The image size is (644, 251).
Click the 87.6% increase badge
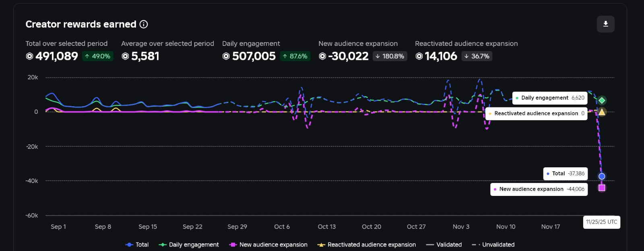(295, 56)
